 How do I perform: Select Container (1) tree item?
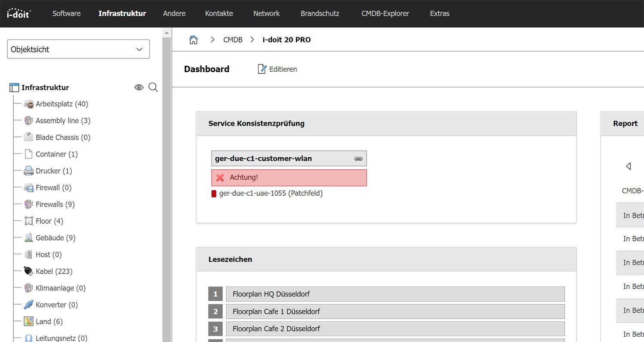pyautogui.click(x=57, y=154)
